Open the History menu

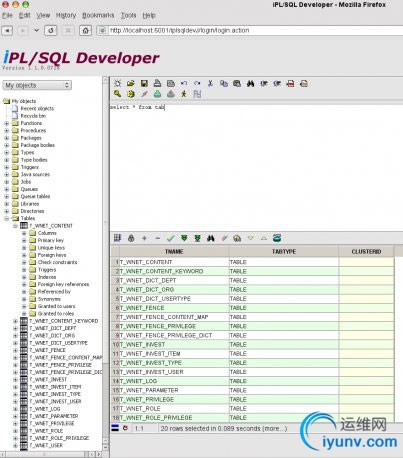[x=66, y=15]
